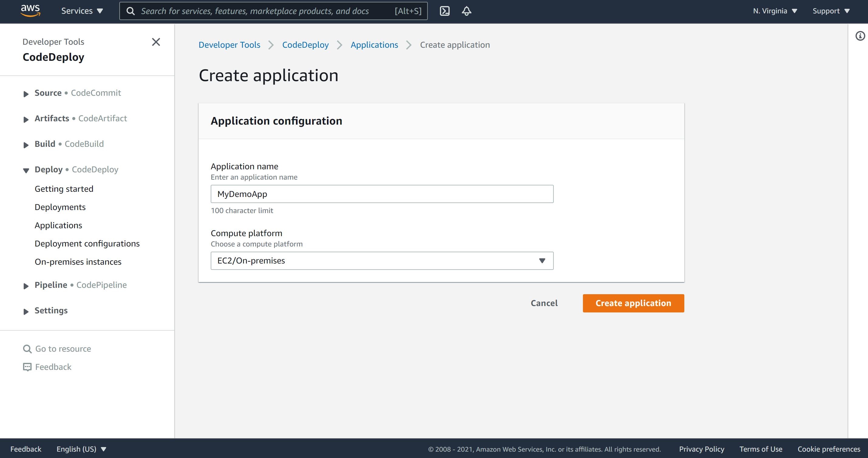Collapse the Deploy CodeDeploy section

[x=26, y=170]
